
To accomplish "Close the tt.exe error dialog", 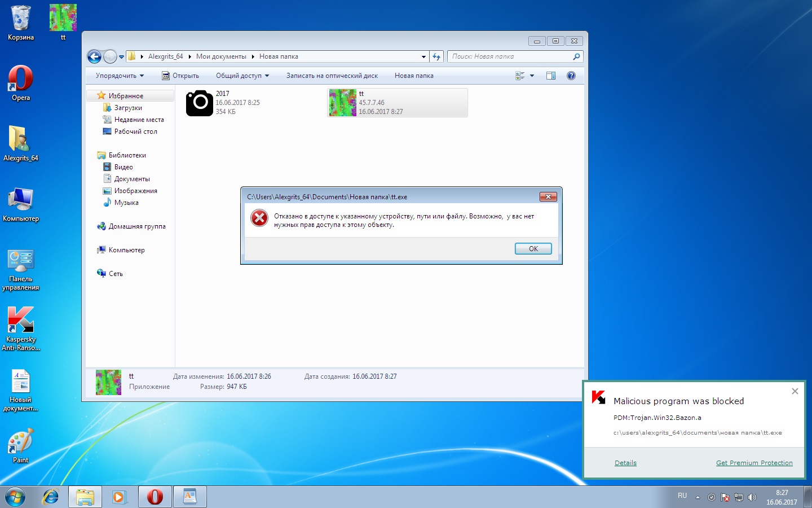I will tap(548, 196).
